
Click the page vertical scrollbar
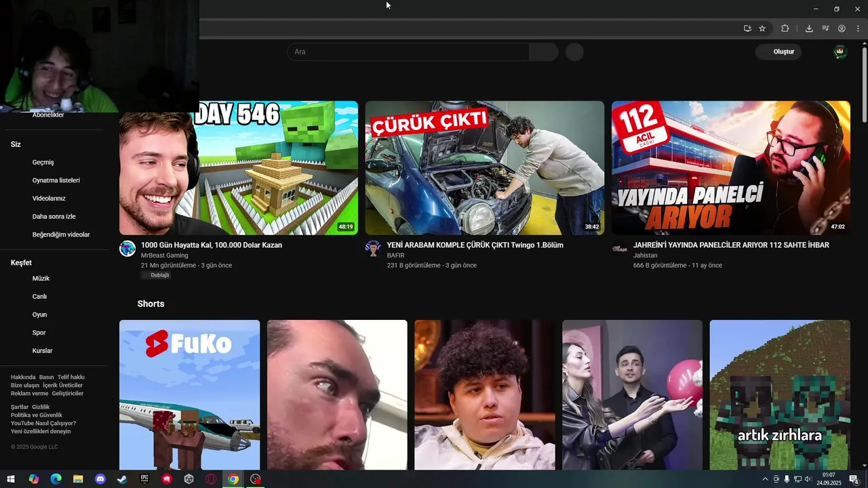coord(864,85)
